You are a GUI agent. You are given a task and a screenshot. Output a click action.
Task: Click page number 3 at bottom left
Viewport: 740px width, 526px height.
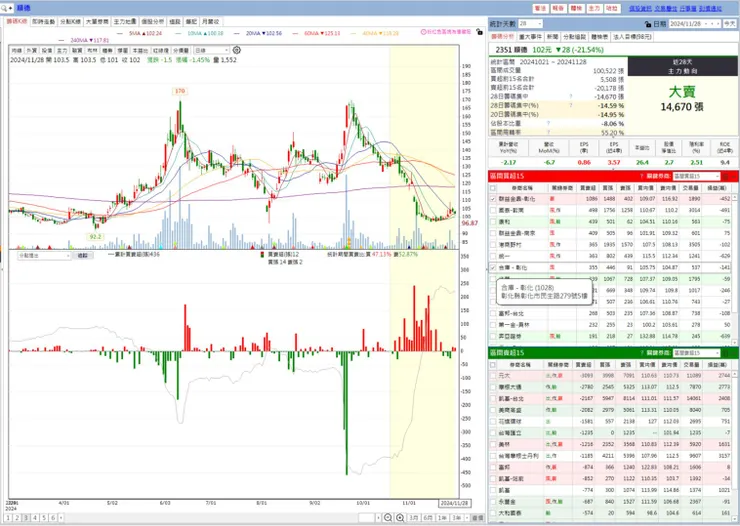26,518
